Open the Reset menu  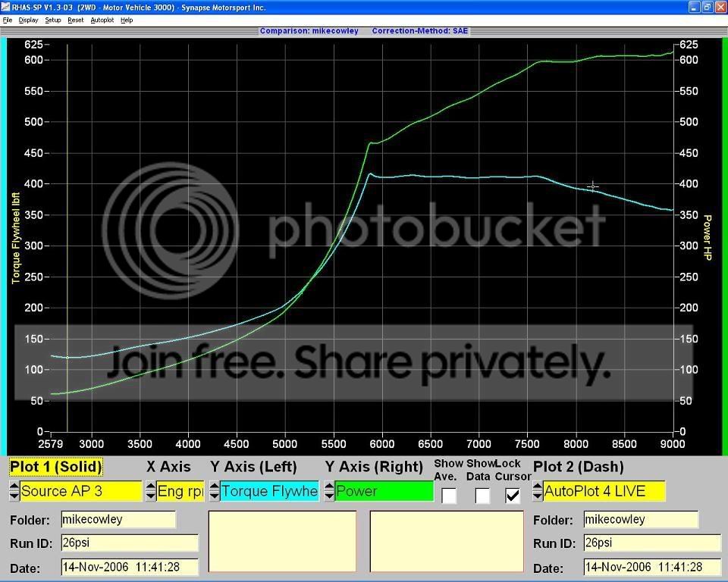click(x=75, y=20)
